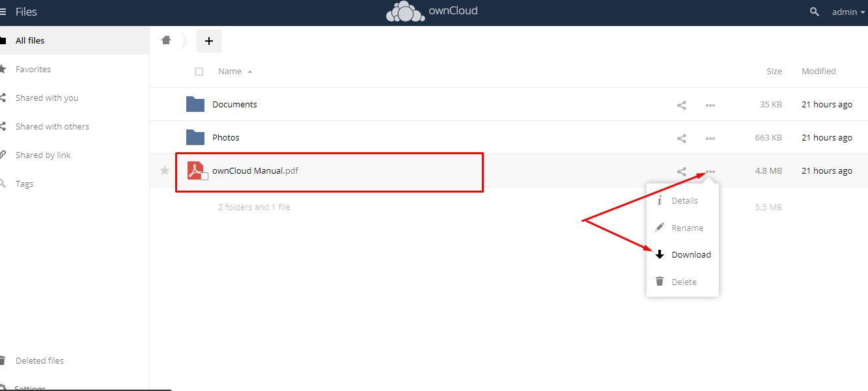
Task: Click the home breadcrumb icon
Action: point(166,40)
